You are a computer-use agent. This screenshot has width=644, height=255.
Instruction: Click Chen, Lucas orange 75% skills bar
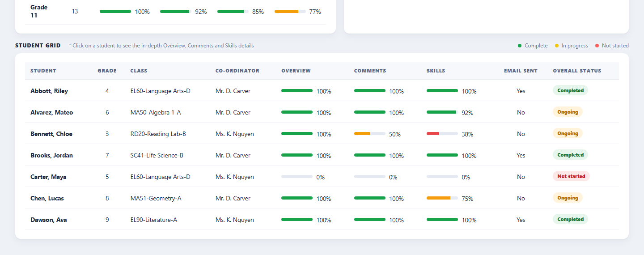[x=442, y=198]
